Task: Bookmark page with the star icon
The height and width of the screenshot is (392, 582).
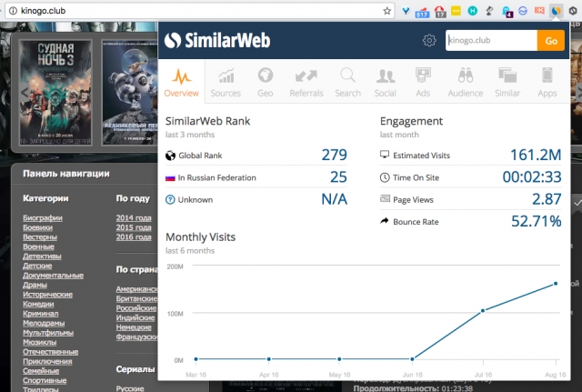Action: (386, 11)
